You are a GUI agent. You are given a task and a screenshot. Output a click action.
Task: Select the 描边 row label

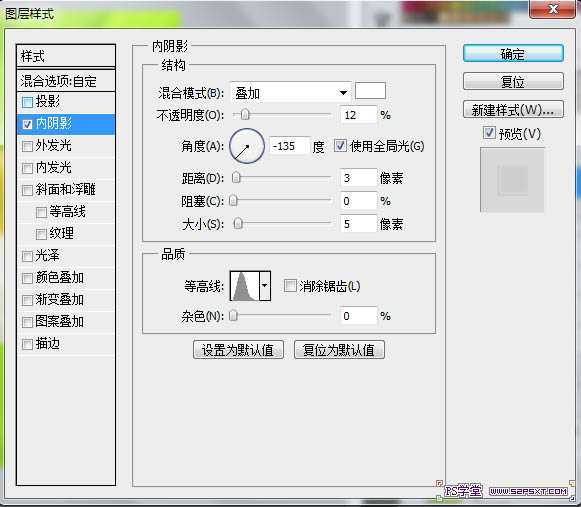tap(48, 344)
